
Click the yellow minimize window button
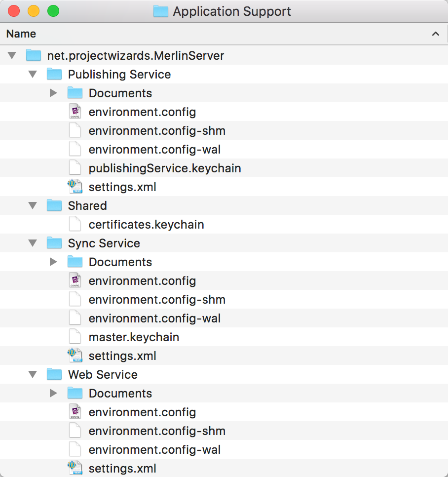pos(34,11)
